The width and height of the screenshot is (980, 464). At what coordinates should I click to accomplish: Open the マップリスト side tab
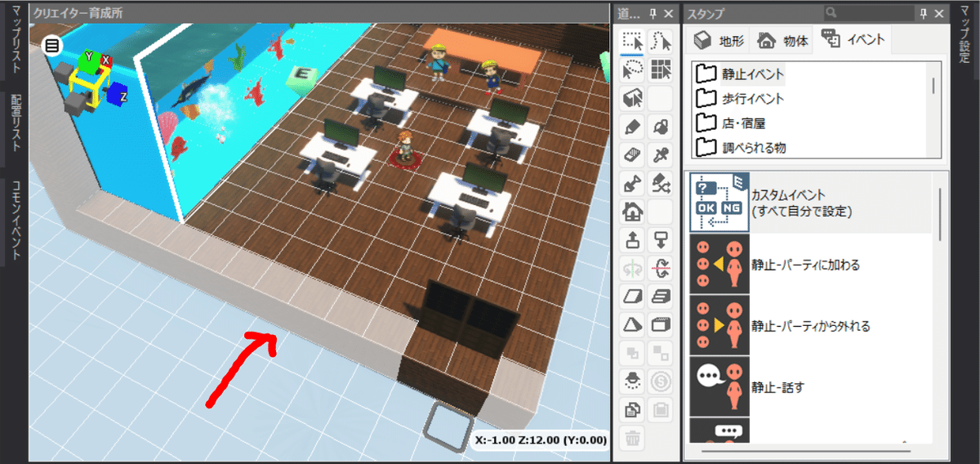[x=16, y=42]
